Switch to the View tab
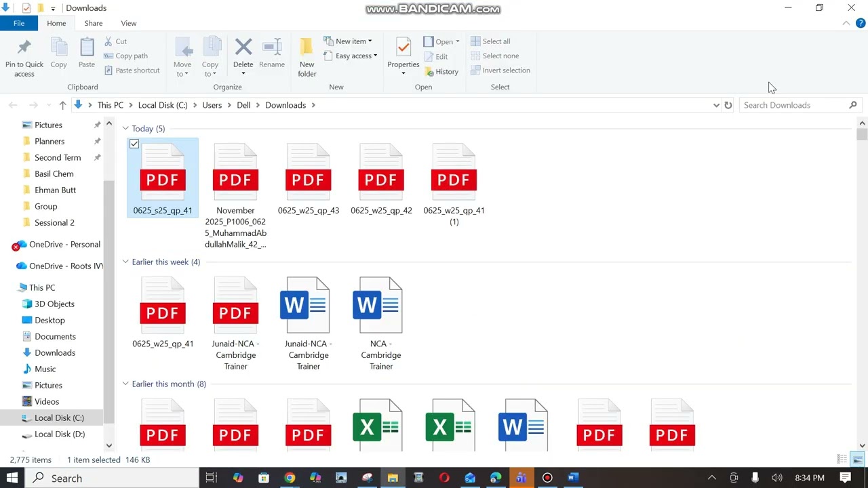 point(128,23)
